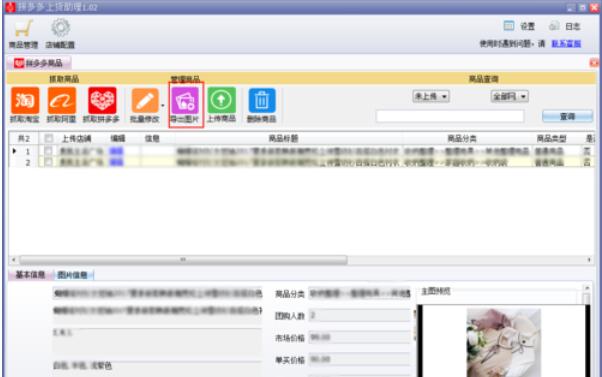602x377 pixels.
Task: Click the 商品分类 field in details
Action: pyautogui.click(x=360, y=294)
